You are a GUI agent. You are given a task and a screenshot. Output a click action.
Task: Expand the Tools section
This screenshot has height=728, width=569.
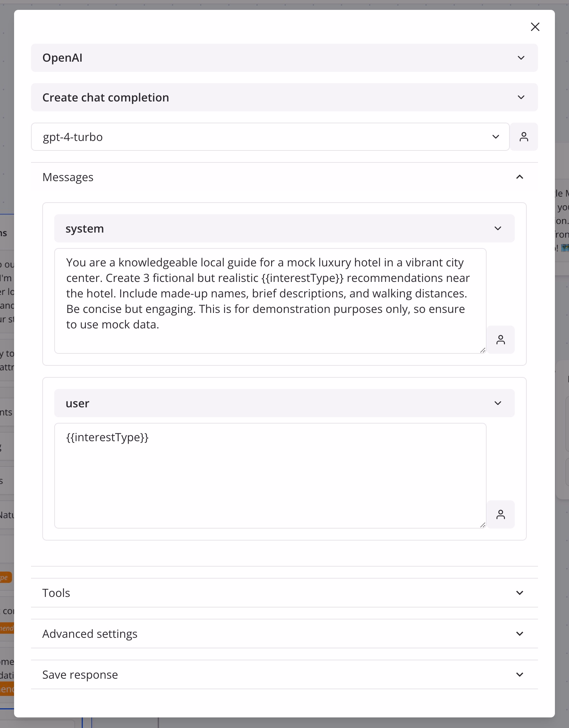pos(284,593)
